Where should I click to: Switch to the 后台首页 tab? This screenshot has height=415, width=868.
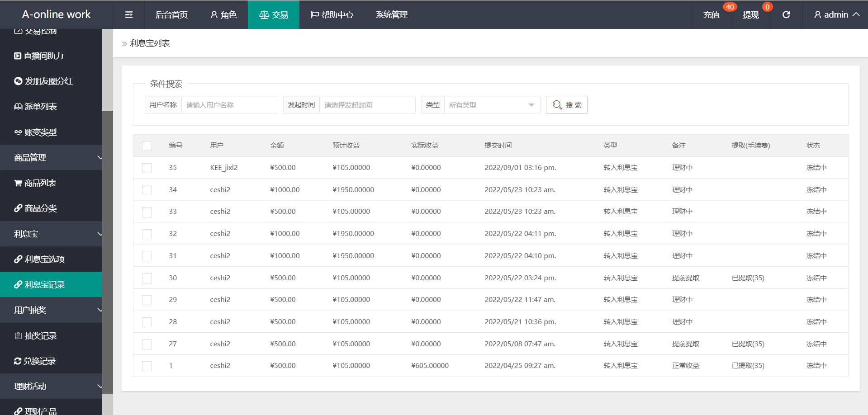pyautogui.click(x=171, y=15)
